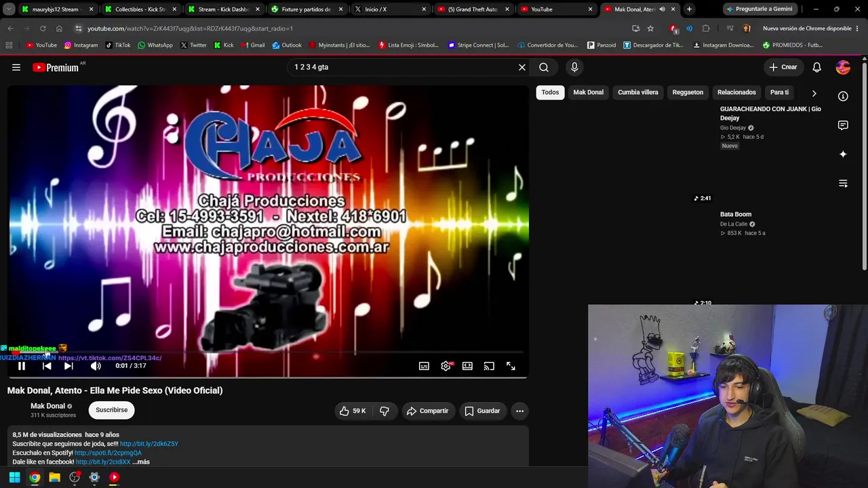Clear the search box with the X icon

[x=522, y=67]
